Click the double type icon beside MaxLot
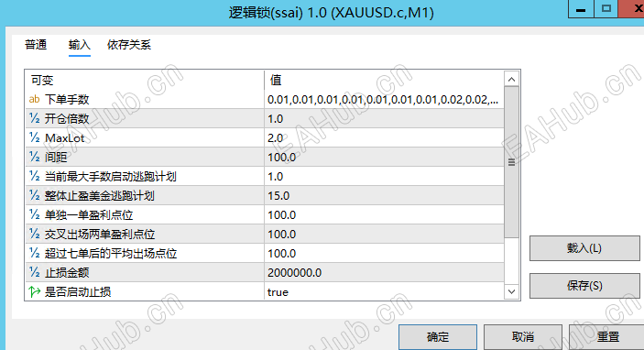 click(x=35, y=137)
